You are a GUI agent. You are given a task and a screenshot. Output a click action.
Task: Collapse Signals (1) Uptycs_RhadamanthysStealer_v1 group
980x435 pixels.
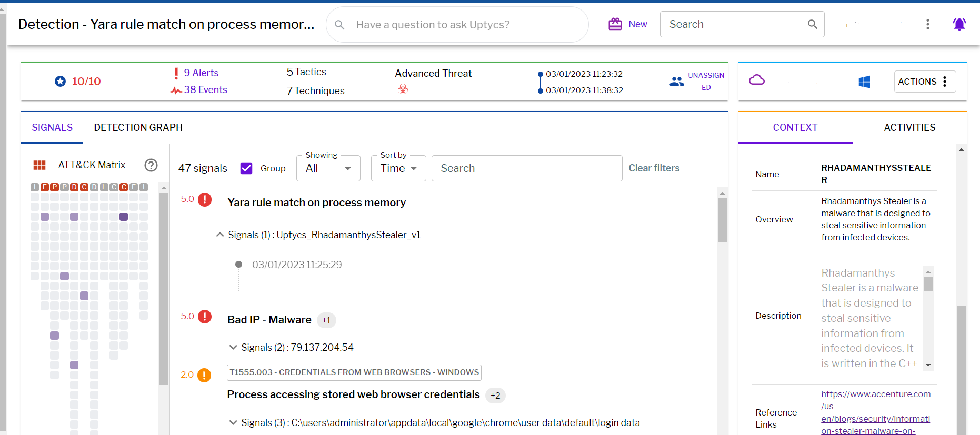[x=220, y=235]
